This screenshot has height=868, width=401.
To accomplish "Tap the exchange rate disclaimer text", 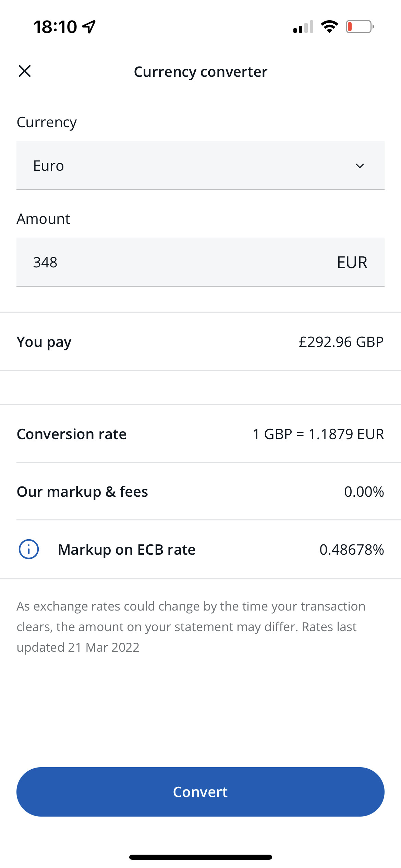I will coord(191,627).
